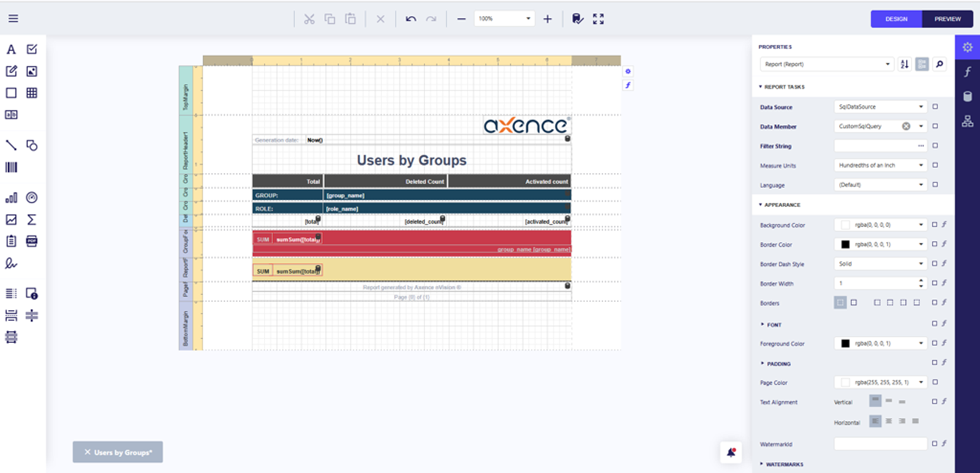Open the Border Dash Style dropdown

(880, 264)
